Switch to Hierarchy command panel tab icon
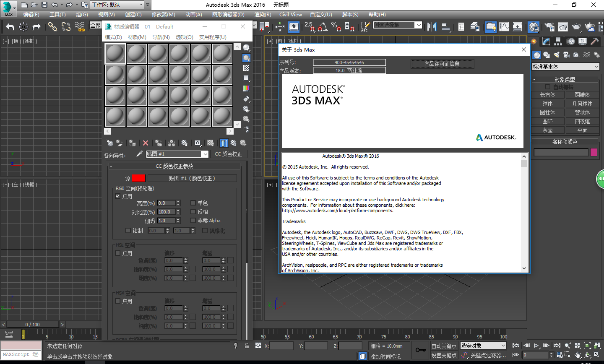The height and width of the screenshot is (364, 604). coord(558,42)
